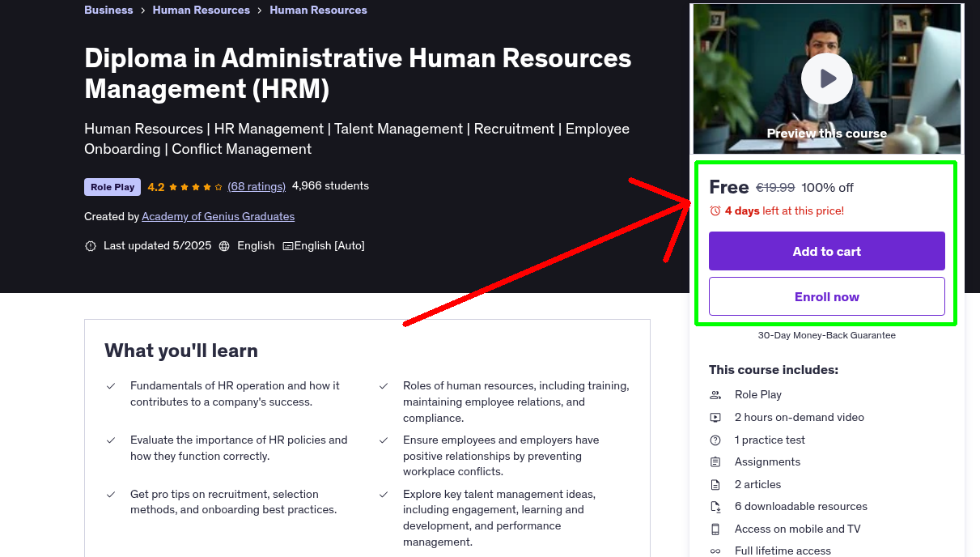Open the 68 ratings link
The image size is (980, 557).
[257, 186]
